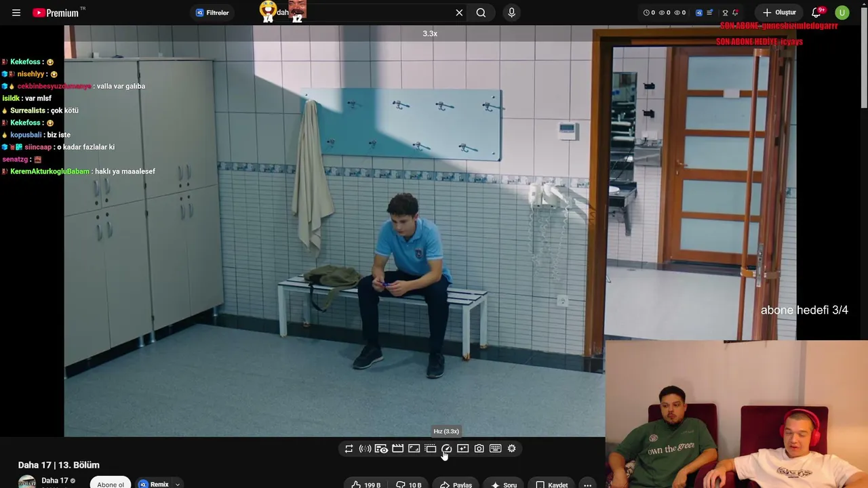Subscribe with the Abone ol button

[111, 483]
